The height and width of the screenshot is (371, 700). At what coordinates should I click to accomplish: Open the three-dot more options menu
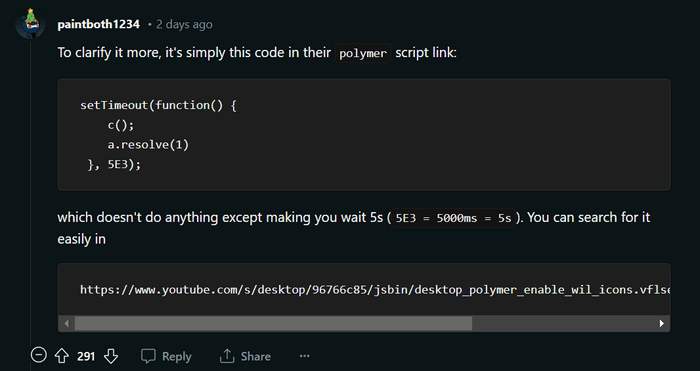pos(304,356)
